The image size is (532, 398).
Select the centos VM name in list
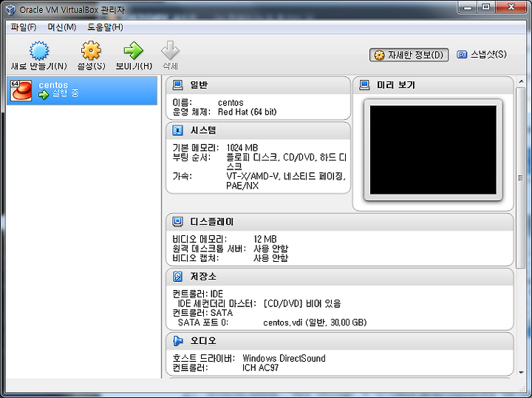pyautogui.click(x=53, y=85)
